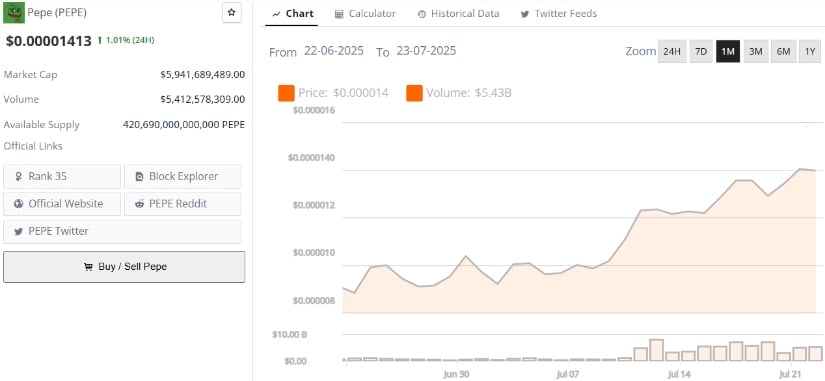Screen dimensions: 825x381
Task: Set zoom to 6M
Action: [x=783, y=52]
